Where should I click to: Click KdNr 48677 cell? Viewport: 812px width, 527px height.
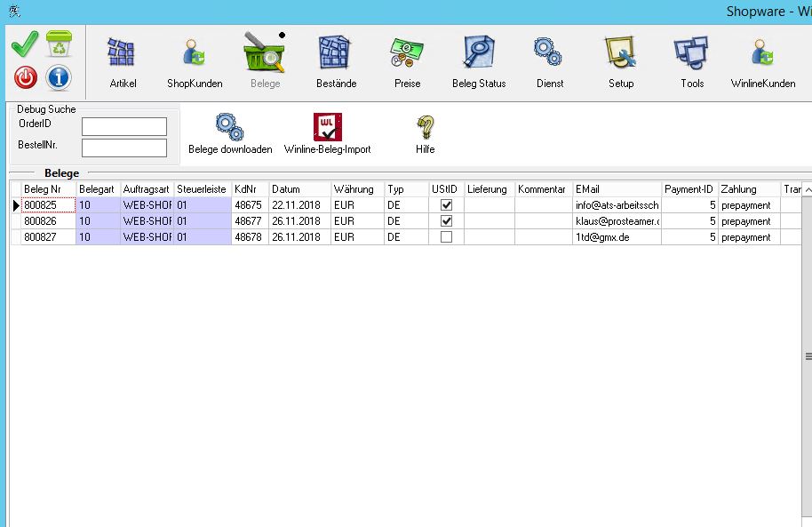[x=251, y=221]
